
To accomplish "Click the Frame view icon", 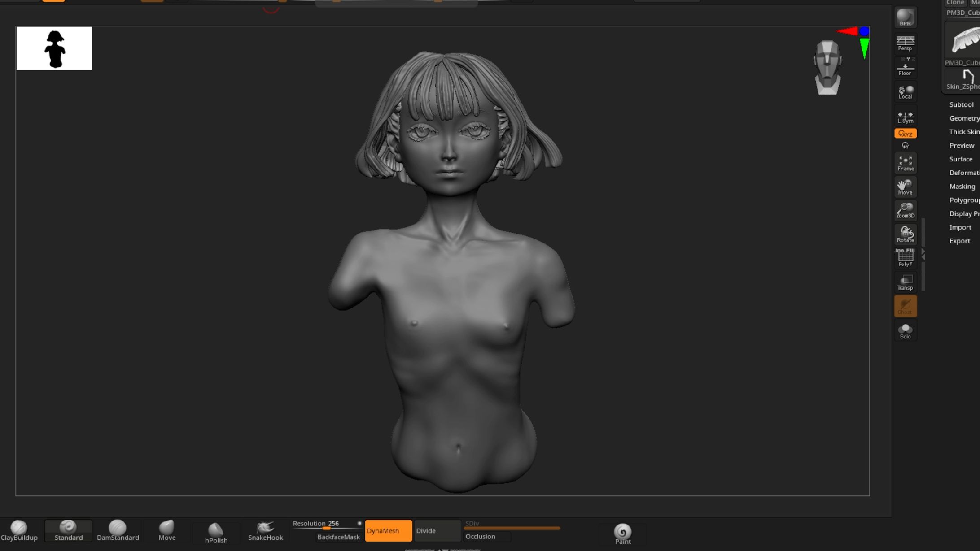I will tap(905, 163).
